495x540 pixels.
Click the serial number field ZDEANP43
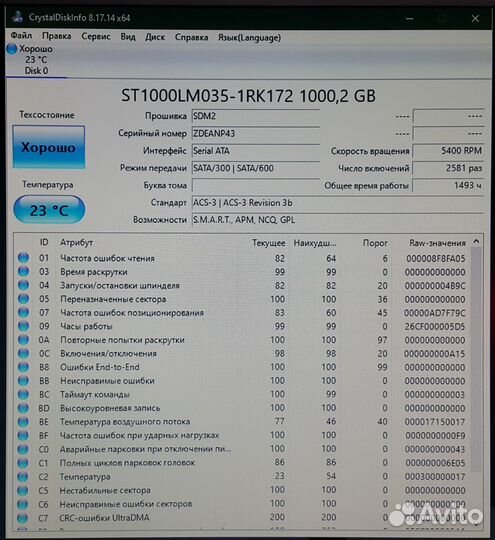[x=256, y=133]
